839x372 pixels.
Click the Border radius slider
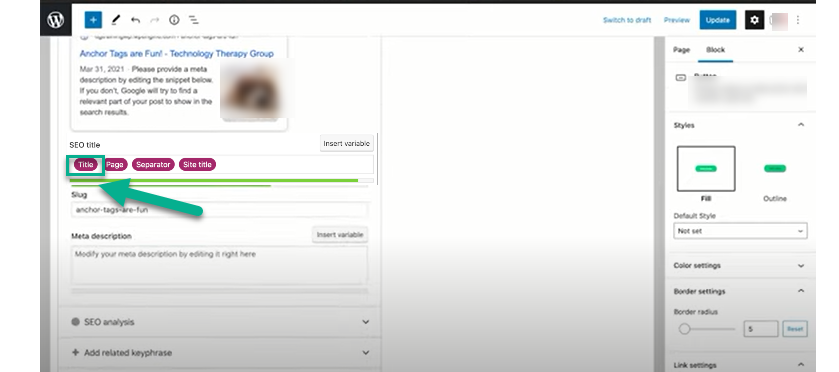tap(707, 329)
